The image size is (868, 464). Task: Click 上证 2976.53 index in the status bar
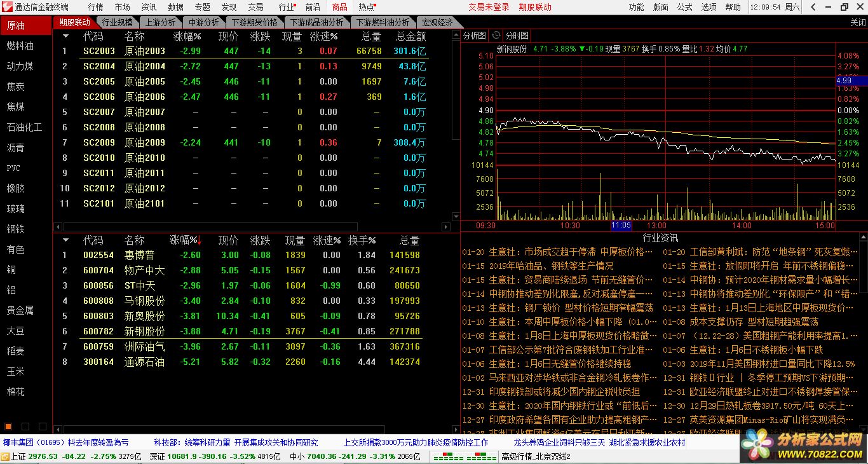tap(34, 456)
